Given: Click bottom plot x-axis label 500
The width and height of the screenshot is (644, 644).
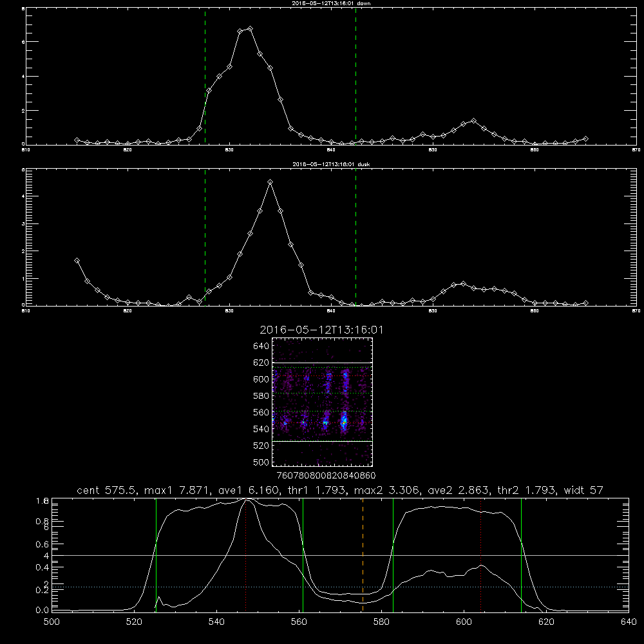Looking at the screenshot, I should coord(52,622).
